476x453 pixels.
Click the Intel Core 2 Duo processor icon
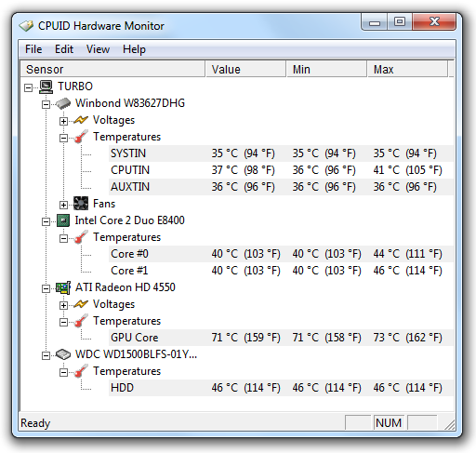click(63, 220)
